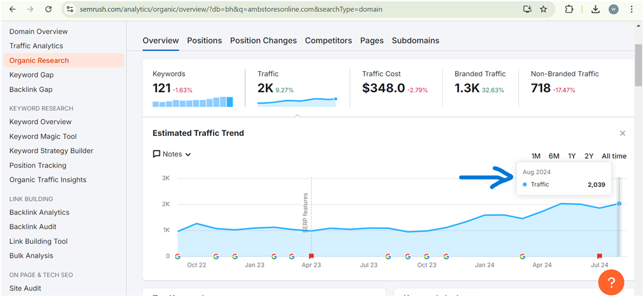Open the Position Changes tab

[263, 41]
